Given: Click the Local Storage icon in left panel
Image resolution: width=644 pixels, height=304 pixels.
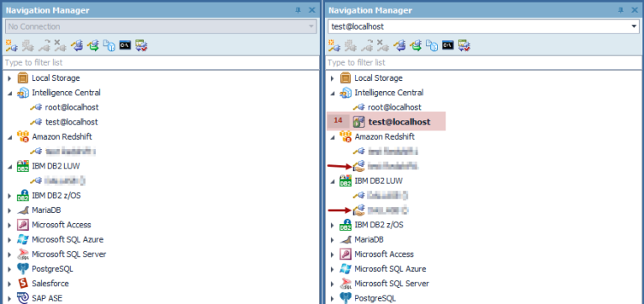Looking at the screenshot, I should [x=23, y=78].
